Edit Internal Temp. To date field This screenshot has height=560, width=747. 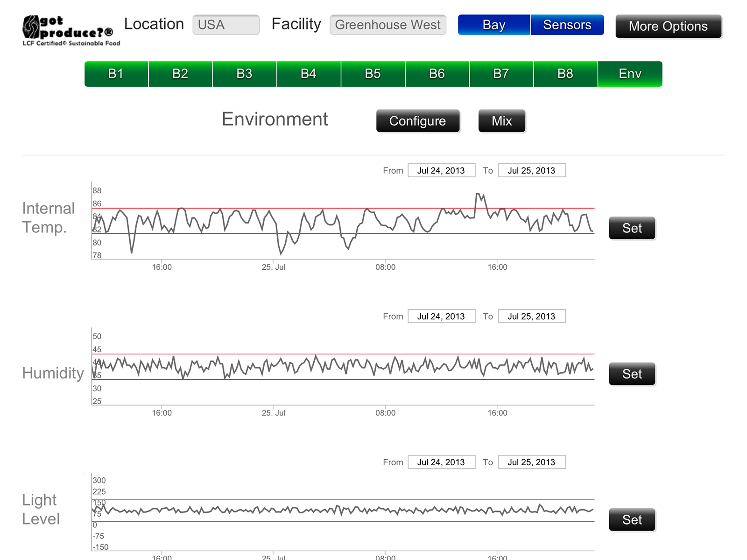pyautogui.click(x=532, y=170)
